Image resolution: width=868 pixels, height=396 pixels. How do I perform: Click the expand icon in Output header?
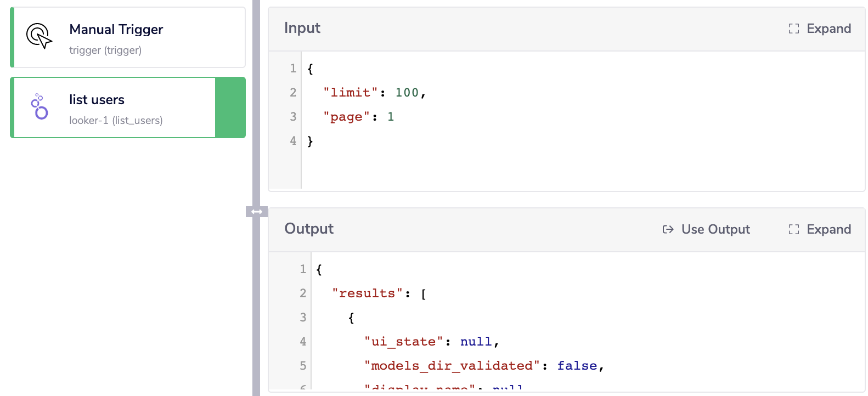pyautogui.click(x=793, y=229)
